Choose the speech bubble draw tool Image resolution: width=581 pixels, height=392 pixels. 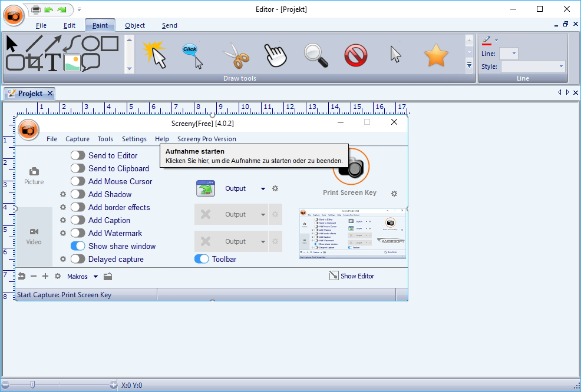pos(90,62)
